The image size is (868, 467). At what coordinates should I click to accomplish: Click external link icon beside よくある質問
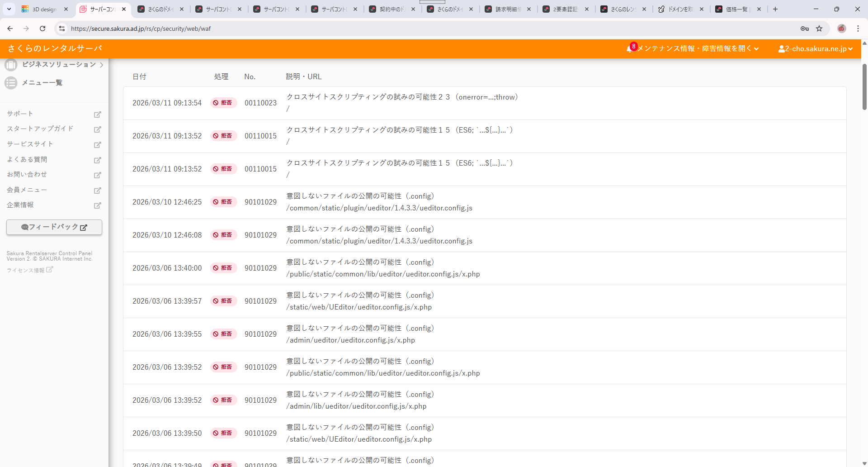pyautogui.click(x=97, y=160)
